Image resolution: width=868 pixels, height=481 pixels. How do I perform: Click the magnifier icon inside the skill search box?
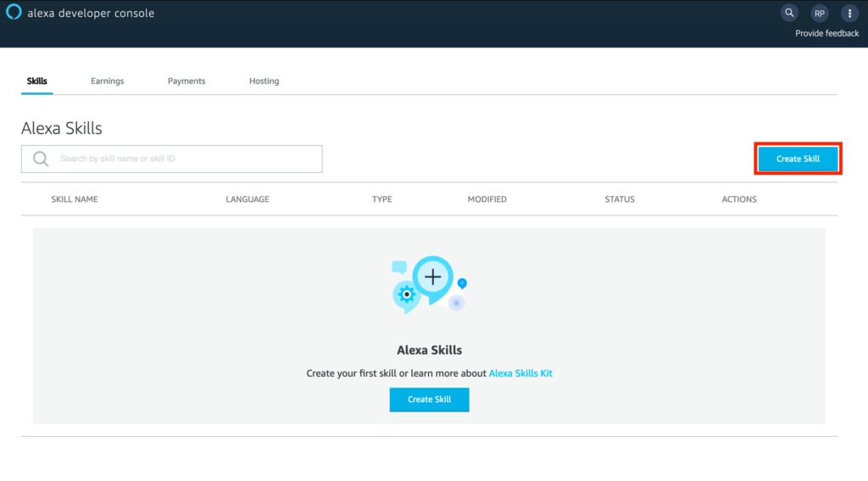point(40,159)
